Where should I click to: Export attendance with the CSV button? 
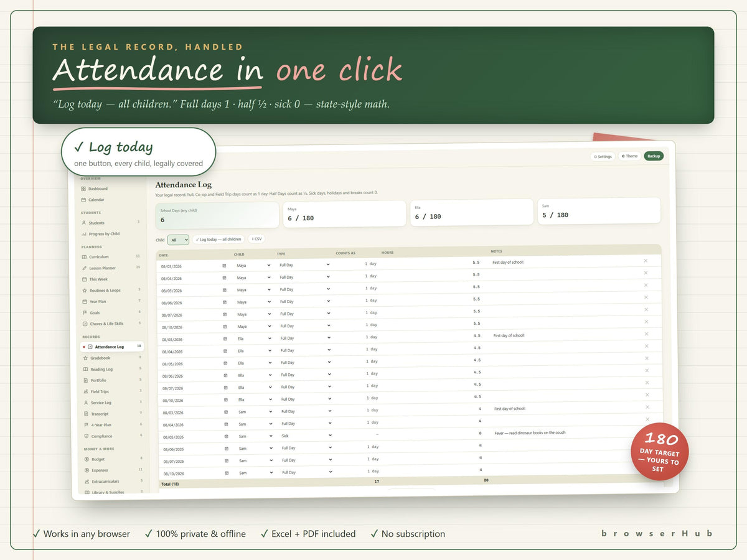coord(256,239)
